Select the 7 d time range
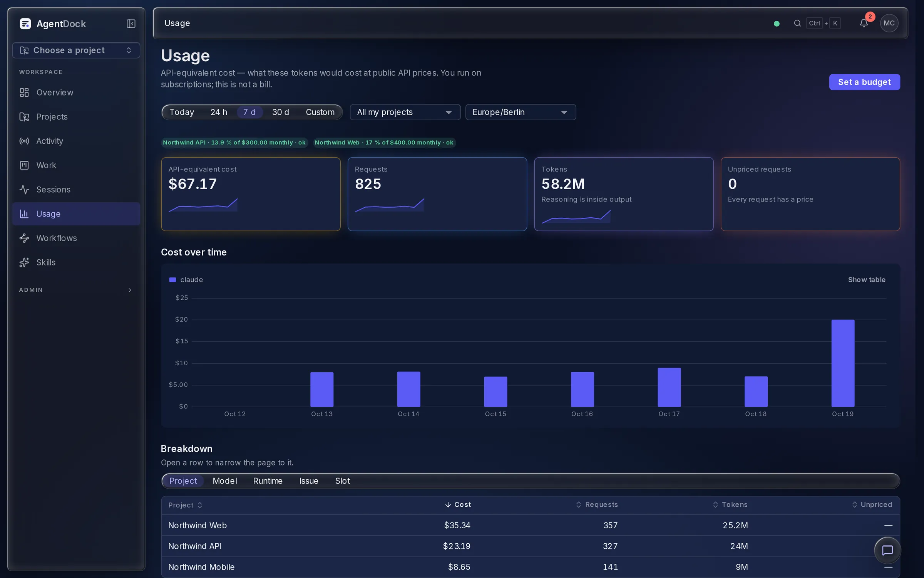924x578 pixels. (x=249, y=112)
